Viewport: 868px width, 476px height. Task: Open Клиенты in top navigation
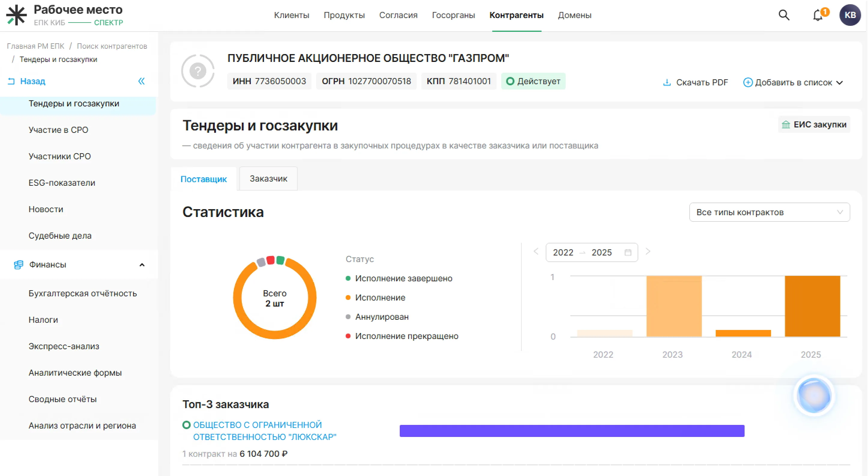[291, 15]
